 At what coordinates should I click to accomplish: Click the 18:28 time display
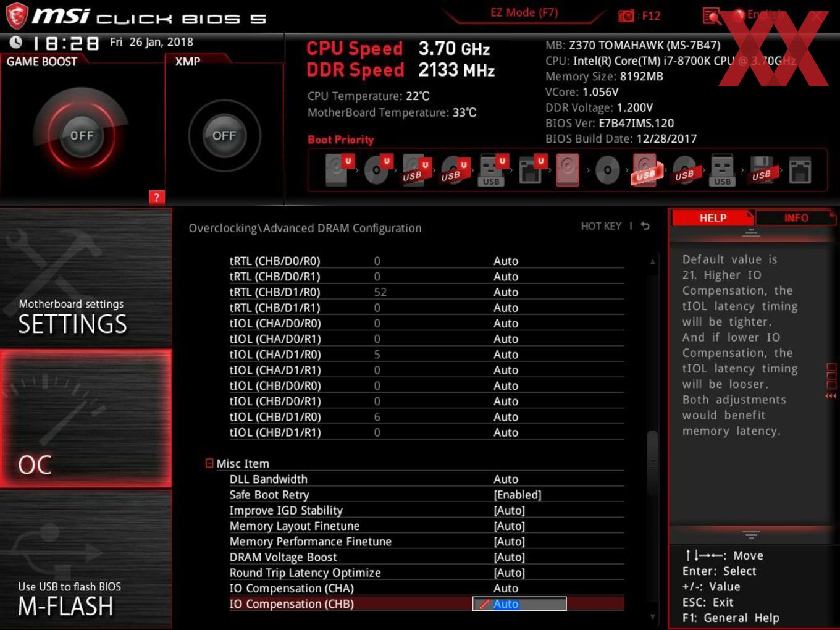click(x=65, y=43)
